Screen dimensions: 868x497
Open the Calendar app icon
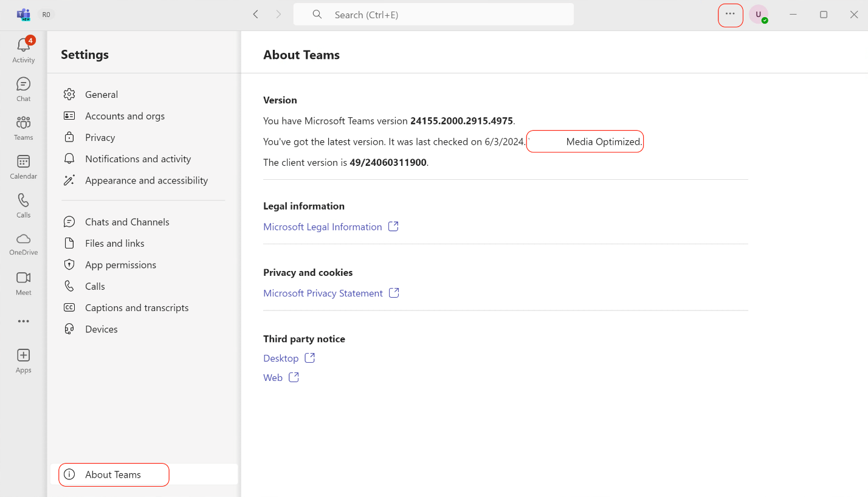[x=23, y=166]
